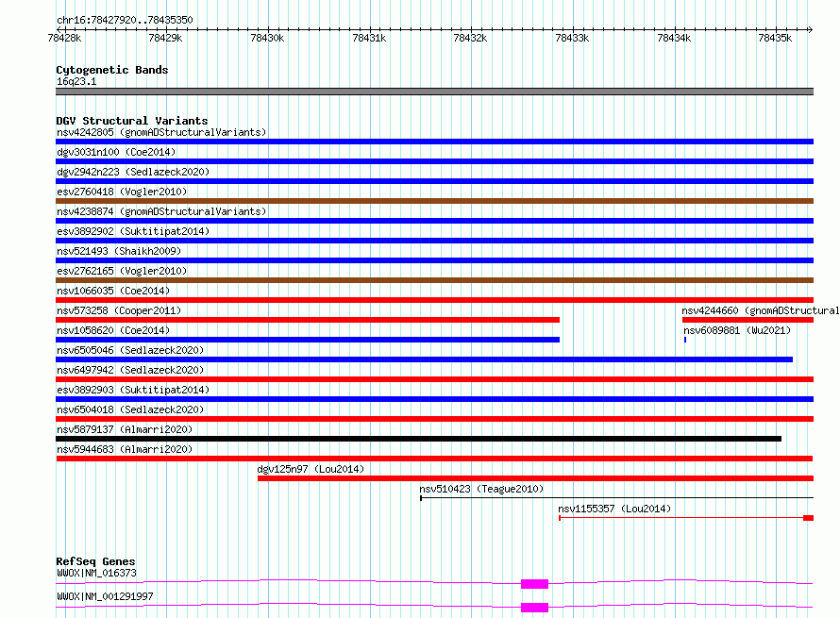Image resolution: width=840 pixels, height=618 pixels.
Task: Select the red bar of dgv125n97
Action: (536, 478)
